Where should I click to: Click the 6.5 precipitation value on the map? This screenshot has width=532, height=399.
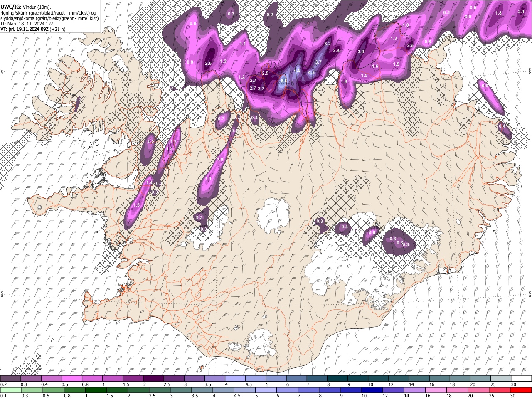click(x=284, y=81)
